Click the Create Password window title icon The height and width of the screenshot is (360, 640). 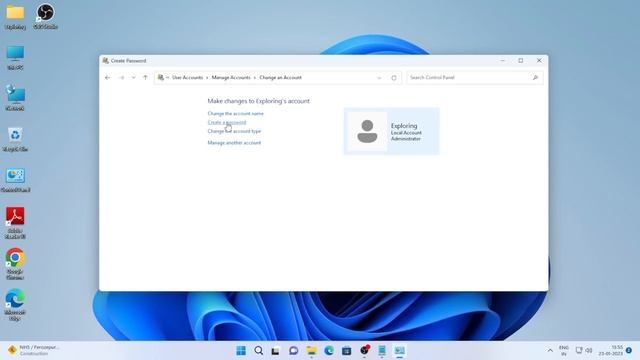click(106, 60)
